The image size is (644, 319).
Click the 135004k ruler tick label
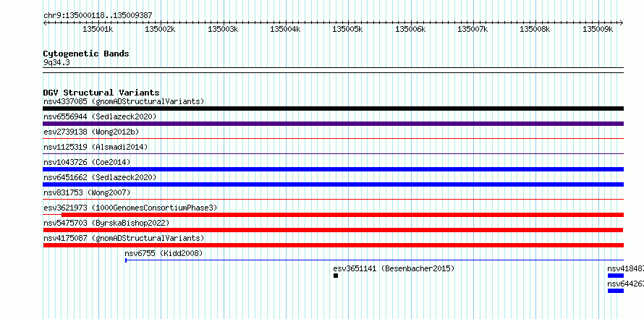[x=285, y=29]
